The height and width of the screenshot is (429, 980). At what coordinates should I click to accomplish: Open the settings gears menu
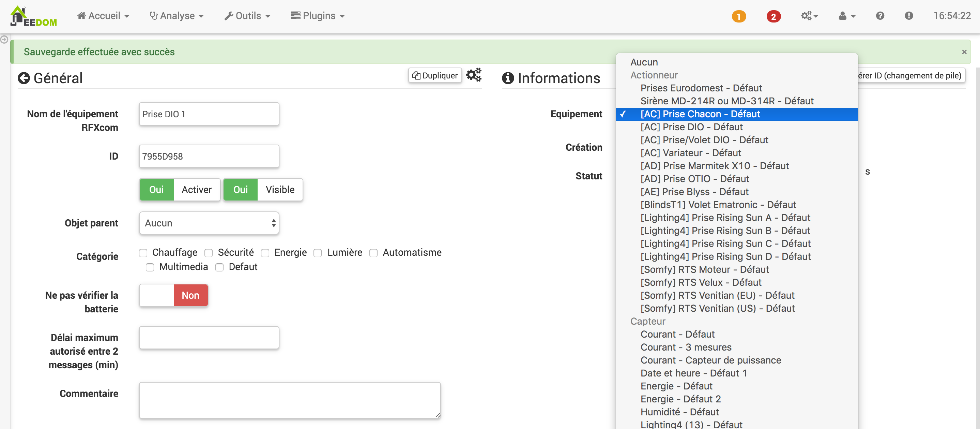point(809,16)
